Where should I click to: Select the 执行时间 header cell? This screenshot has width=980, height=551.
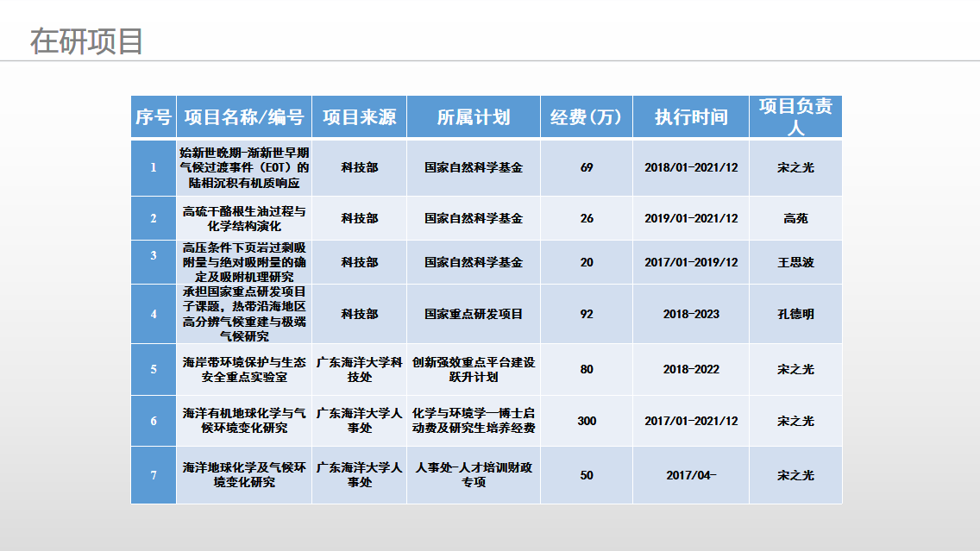(x=691, y=116)
